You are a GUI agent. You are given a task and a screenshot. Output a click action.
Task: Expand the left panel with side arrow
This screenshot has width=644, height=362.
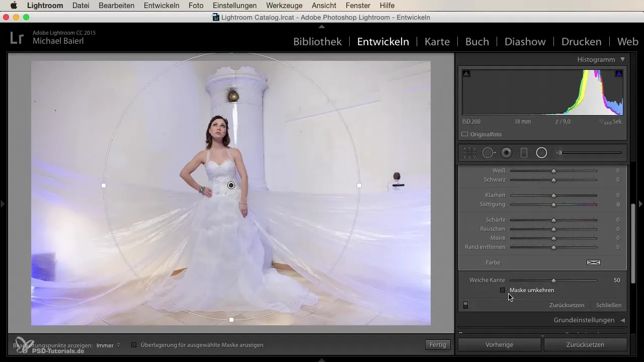tap(2, 204)
